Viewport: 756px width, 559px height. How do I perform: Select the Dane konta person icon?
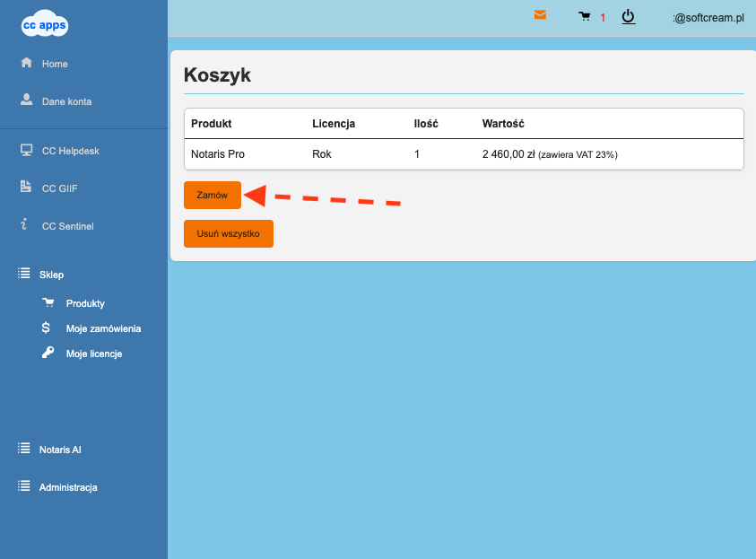(26, 100)
